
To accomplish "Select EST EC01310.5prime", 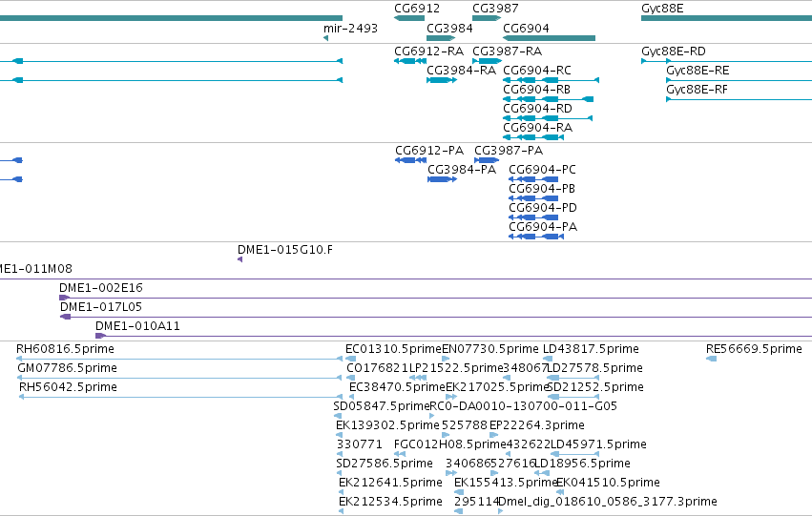I will pos(393,349).
